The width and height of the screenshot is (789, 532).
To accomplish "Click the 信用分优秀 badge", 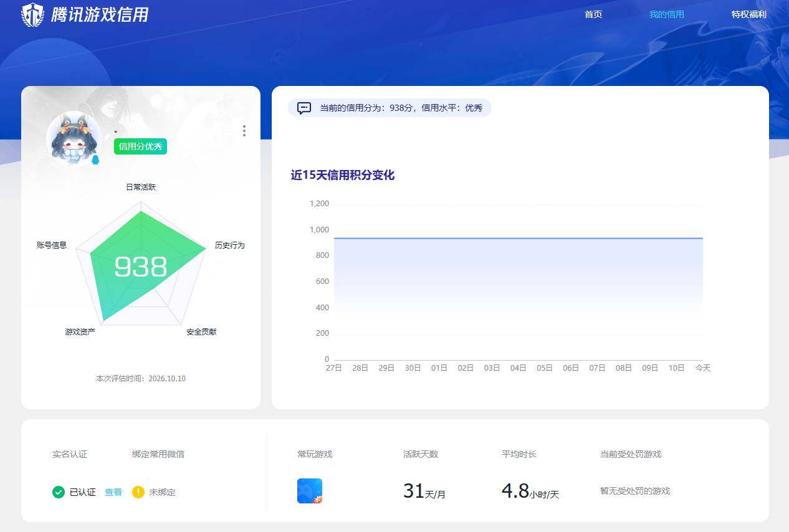I will [x=140, y=146].
